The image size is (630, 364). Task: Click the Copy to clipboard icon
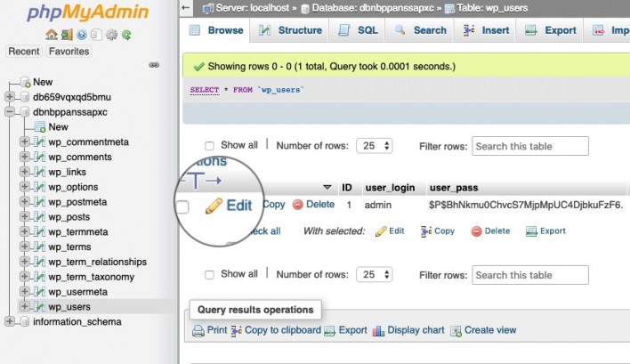click(x=236, y=331)
